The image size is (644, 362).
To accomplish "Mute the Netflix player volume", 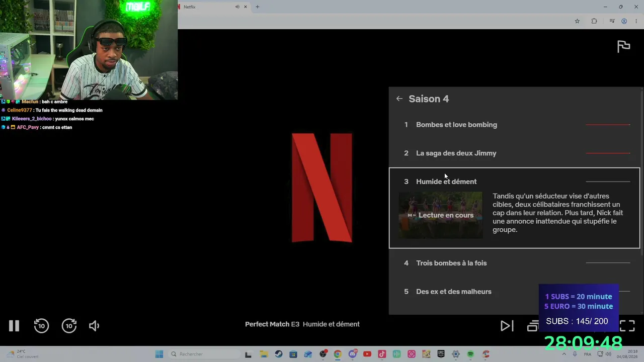I will click(x=94, y=326).
